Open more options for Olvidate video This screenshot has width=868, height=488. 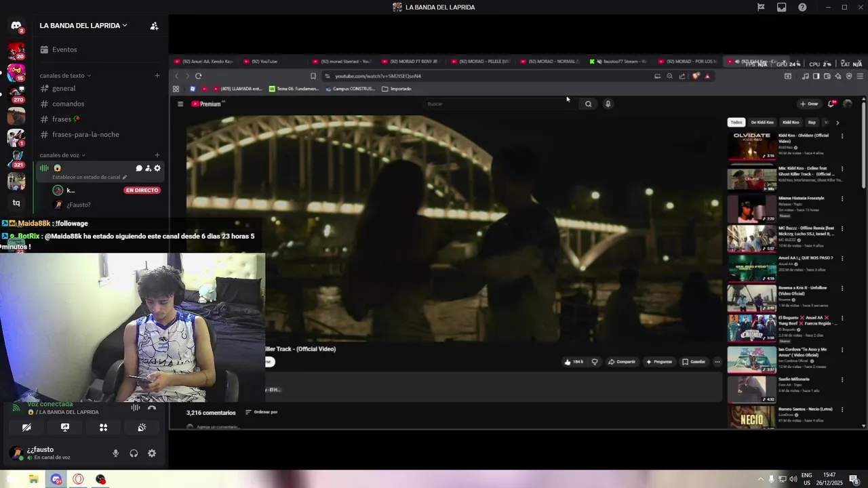click(842, 136)
